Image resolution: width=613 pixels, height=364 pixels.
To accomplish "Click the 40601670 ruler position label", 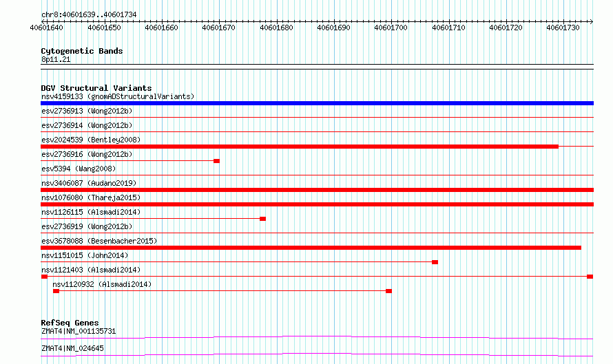I will [219, 28].
